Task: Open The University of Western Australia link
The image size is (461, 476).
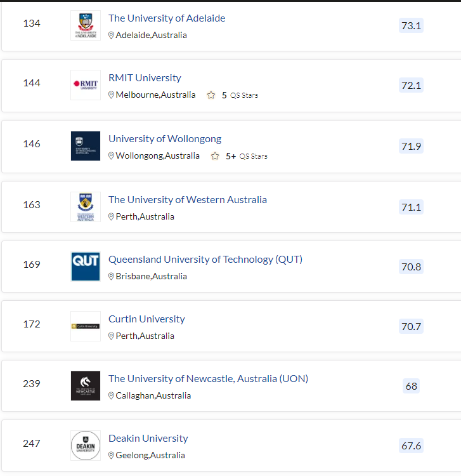Action: pyautogui.click(x=188, y=200)
